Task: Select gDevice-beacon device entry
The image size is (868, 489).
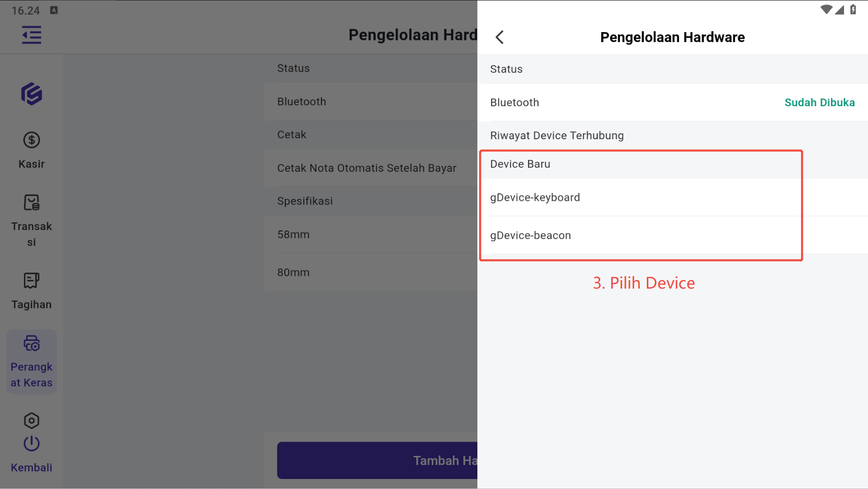Action: click(531, 235)
